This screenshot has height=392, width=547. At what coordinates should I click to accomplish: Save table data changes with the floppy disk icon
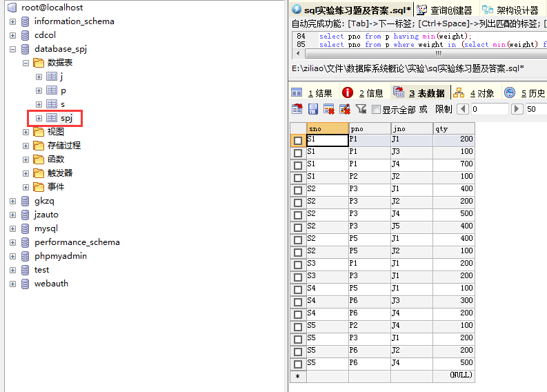click(313, 109)
